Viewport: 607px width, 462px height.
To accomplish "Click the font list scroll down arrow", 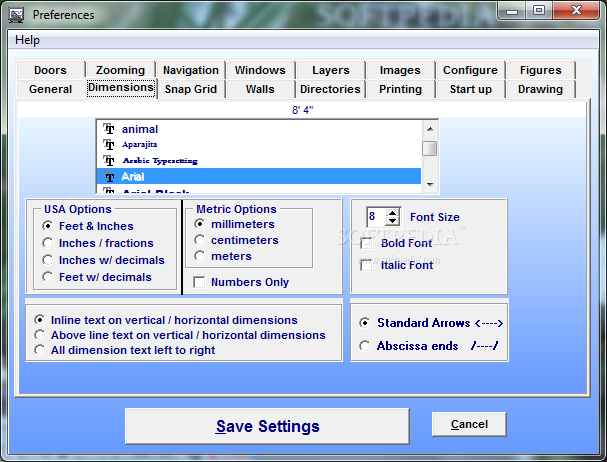I will pyautogui.click(x=430, y=185).
